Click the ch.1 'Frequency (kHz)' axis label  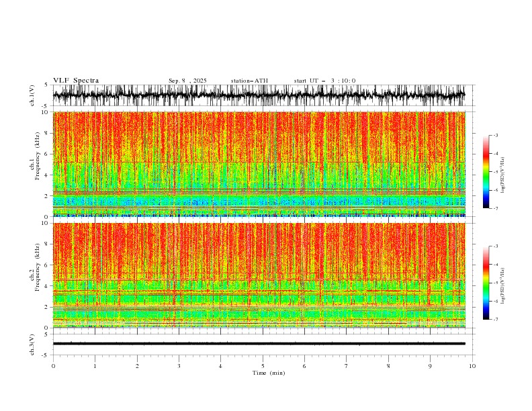point(38,156)
